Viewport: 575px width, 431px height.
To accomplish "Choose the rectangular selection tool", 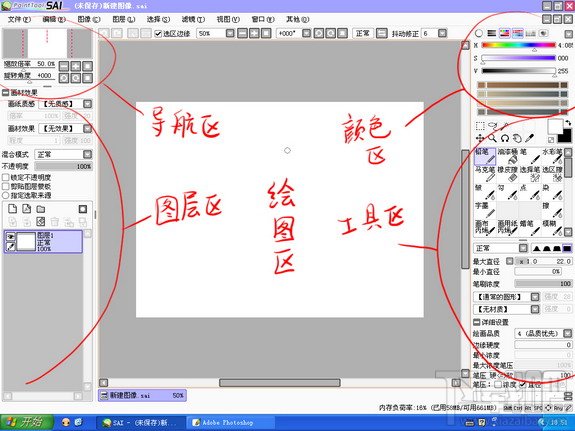I will 480,126.
